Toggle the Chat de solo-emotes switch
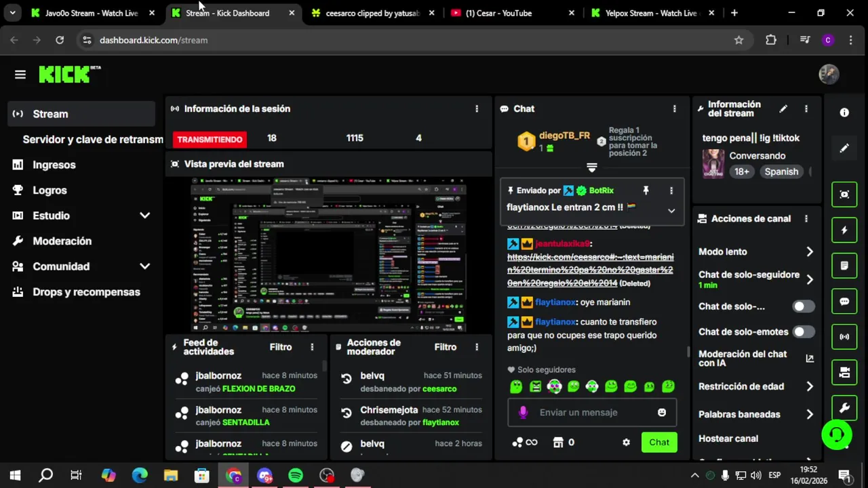The image size is (868, 488). [804, 332]
